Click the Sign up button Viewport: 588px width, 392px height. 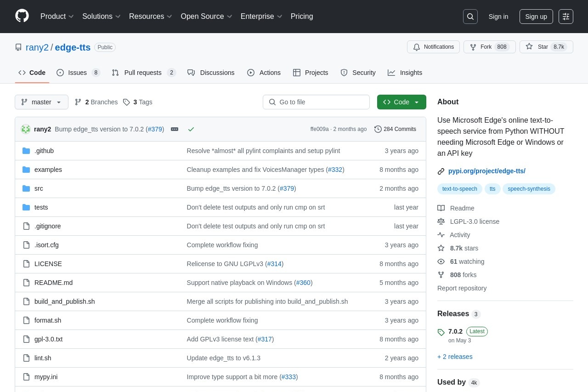pyautogui.click(x=536, y=17)
